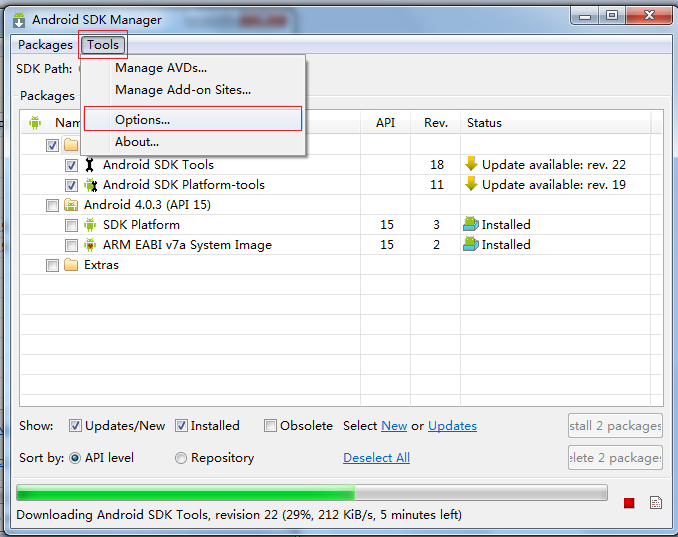Maximize the Android SDK Manager window

click(612, 16)
